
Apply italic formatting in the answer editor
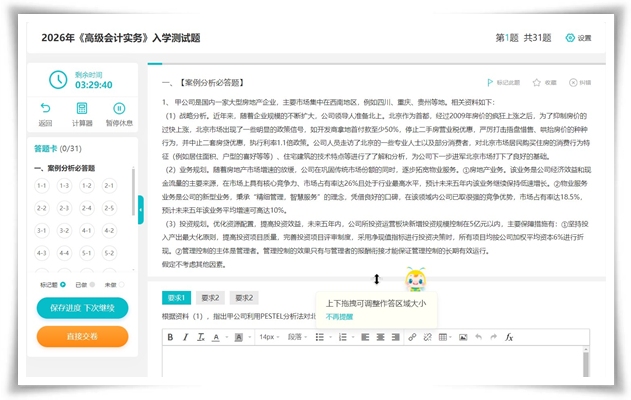click(x=185, y=337)
